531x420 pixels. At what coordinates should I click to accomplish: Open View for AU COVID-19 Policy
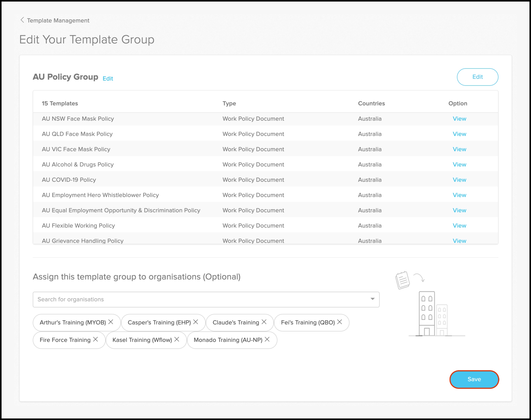click(x=459, y=180)
